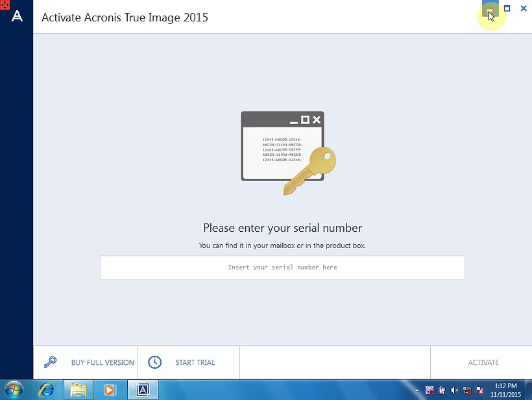Screen dimensions: 532x400
Task: Open the Action Center flag tray icon
Action: point(479,390)
